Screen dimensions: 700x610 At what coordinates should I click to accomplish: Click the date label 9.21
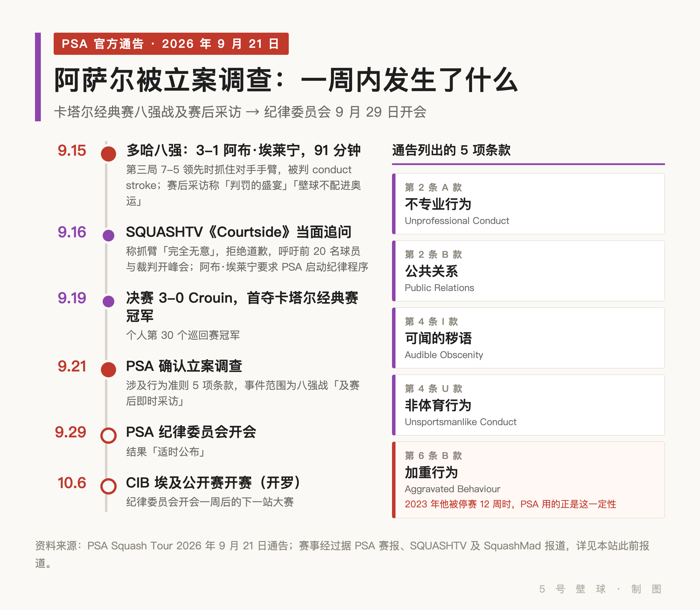72,366
